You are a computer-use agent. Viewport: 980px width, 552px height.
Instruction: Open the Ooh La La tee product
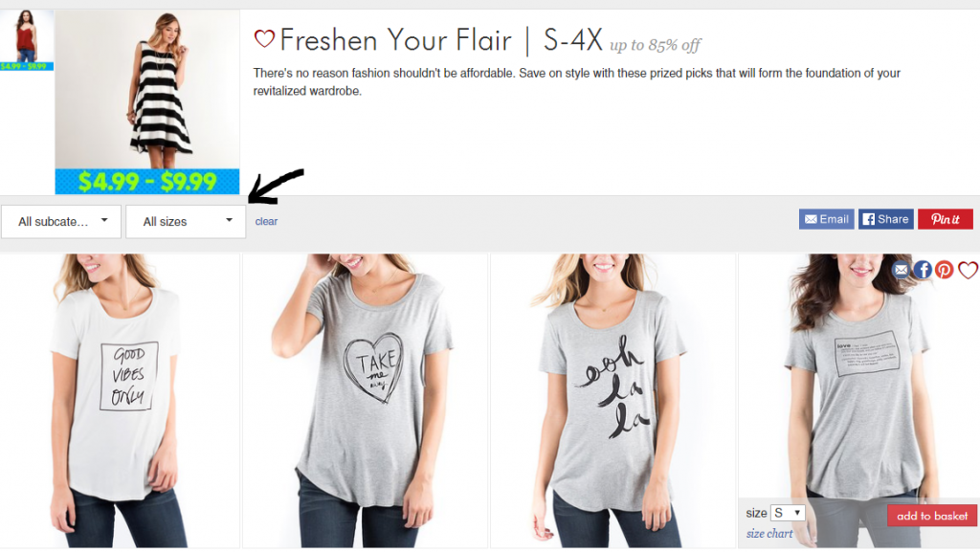(x=612, y=401)
